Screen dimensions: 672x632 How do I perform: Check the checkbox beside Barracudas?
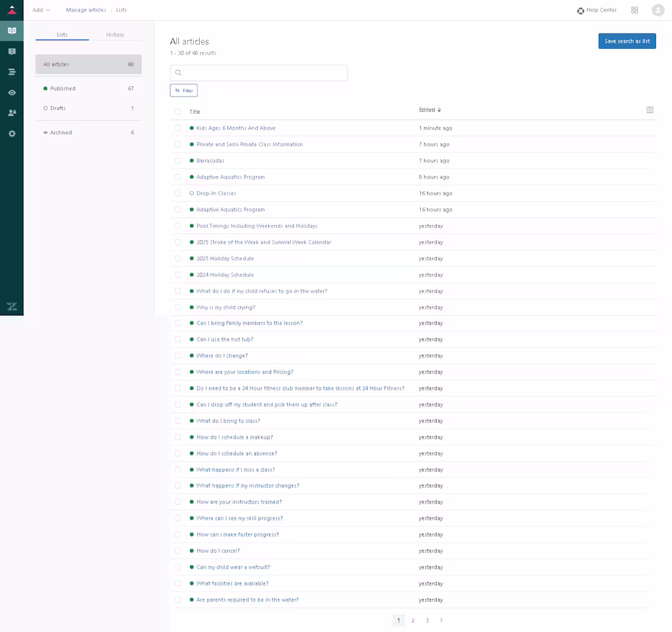pos(178,160)
